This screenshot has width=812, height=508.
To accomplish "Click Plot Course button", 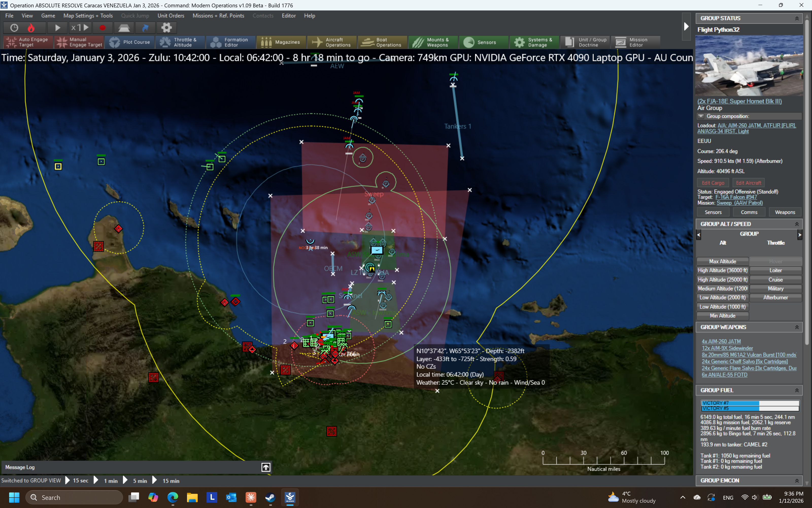I will [x=129, y=42].
